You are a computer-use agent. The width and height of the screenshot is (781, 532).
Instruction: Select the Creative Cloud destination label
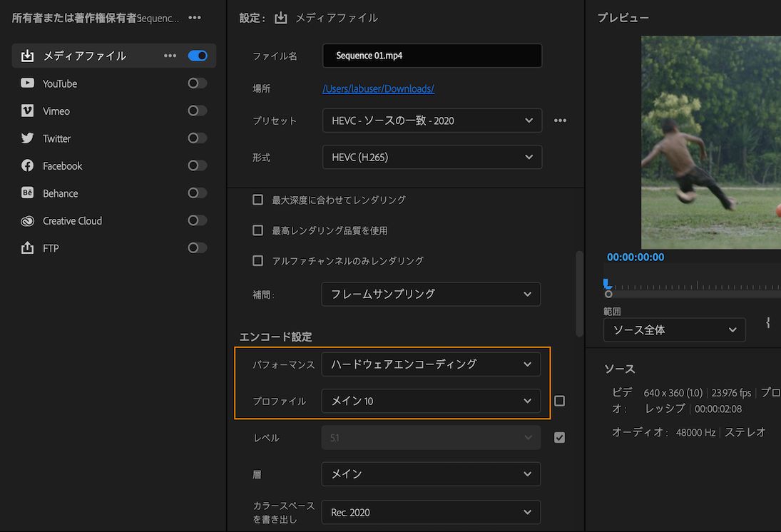72,220
